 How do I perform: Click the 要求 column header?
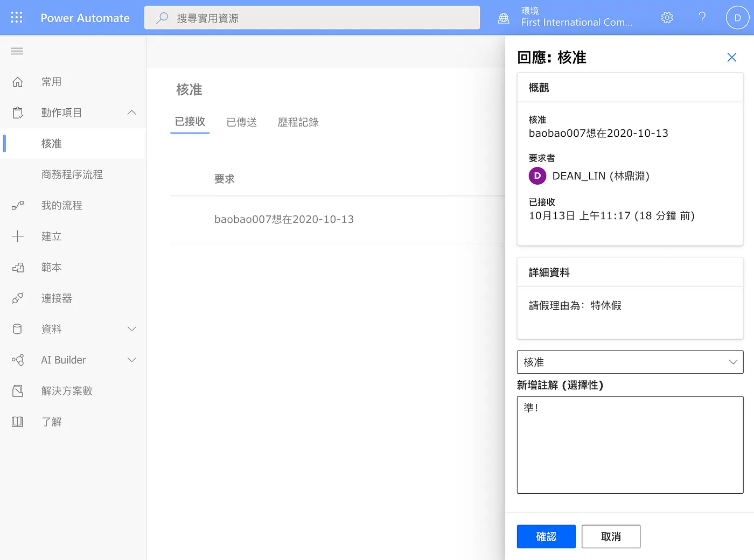pyautogui.click(x=225, y=179)
